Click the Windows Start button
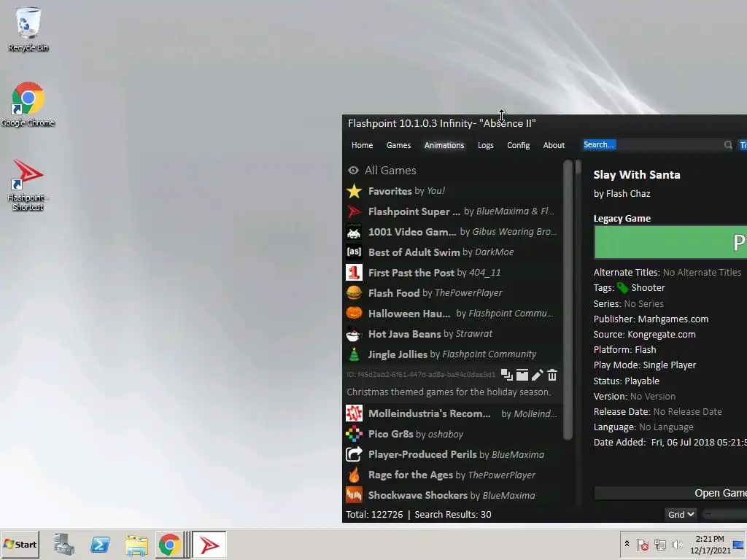Image resolution: width=747 pixels, height=560 pixels. [20, 544]
